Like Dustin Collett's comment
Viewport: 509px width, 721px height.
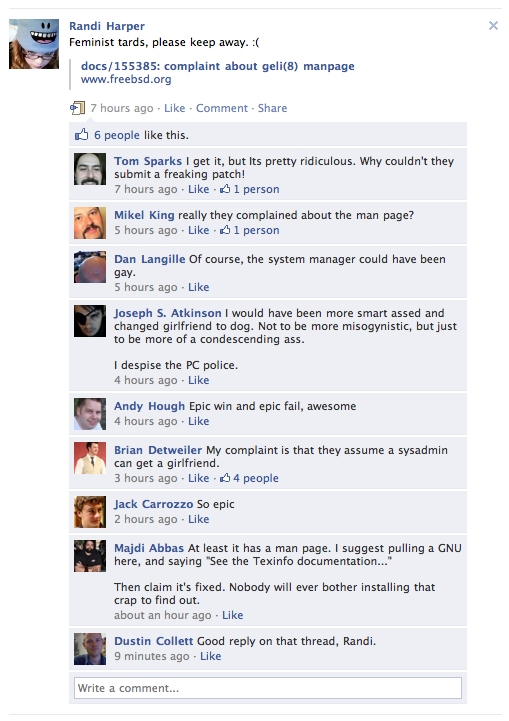coord(211,656)
